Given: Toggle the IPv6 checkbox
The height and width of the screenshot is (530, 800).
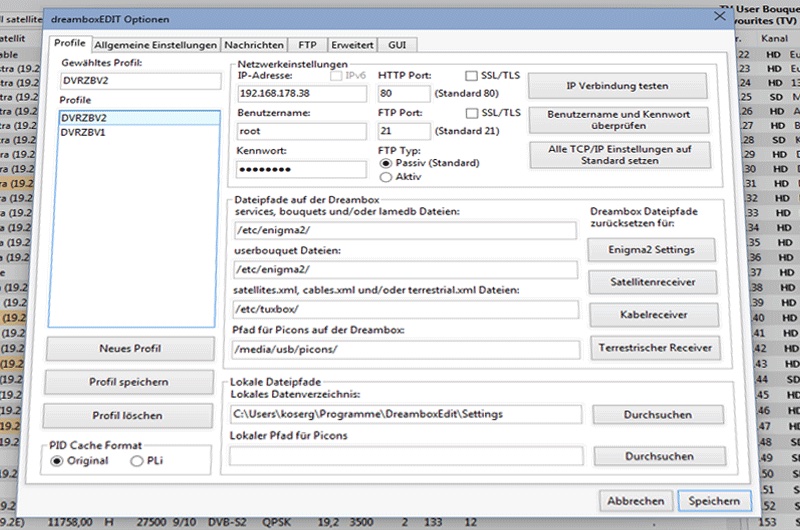Looking at the screenshot, I should [336, 76].
